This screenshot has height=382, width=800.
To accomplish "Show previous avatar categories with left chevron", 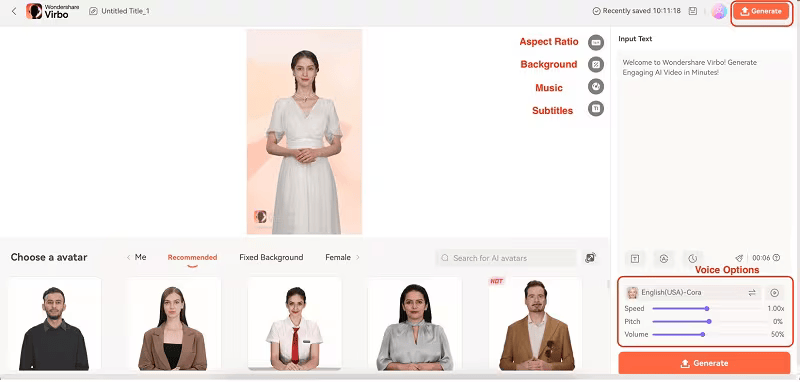I will pos(129,258).
